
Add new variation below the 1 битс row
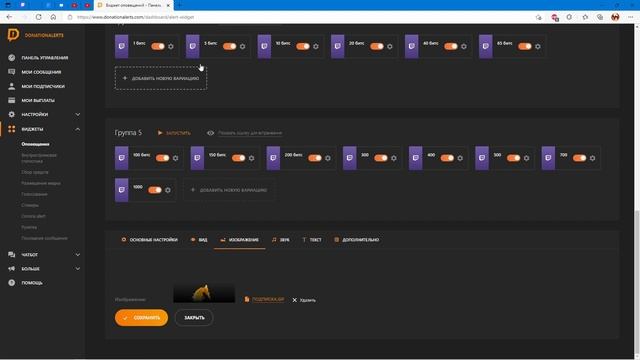pyautogui.click(x=161, y=78)
